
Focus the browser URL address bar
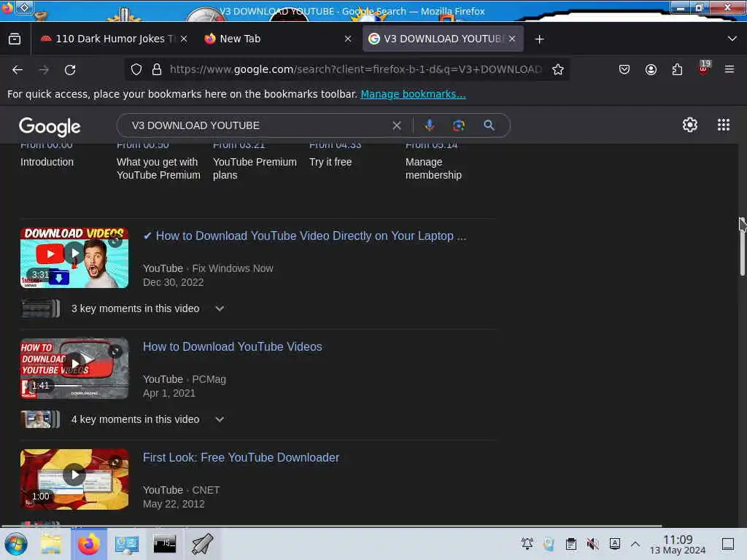point(355,69)
